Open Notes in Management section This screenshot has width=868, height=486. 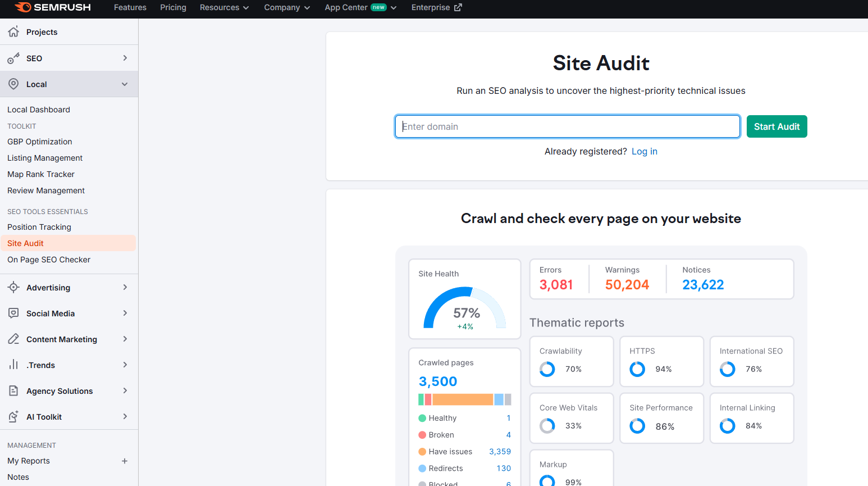[x=18, y=477]
